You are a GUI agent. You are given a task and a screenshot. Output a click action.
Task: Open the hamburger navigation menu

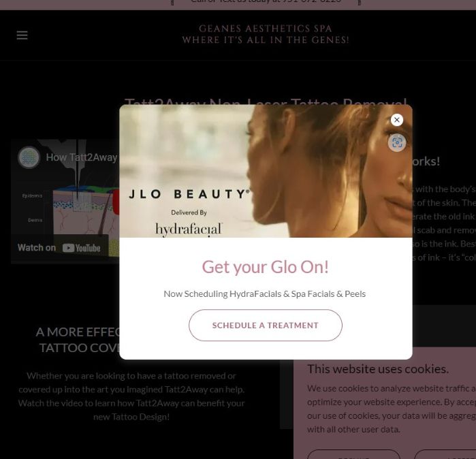point(22,35)
